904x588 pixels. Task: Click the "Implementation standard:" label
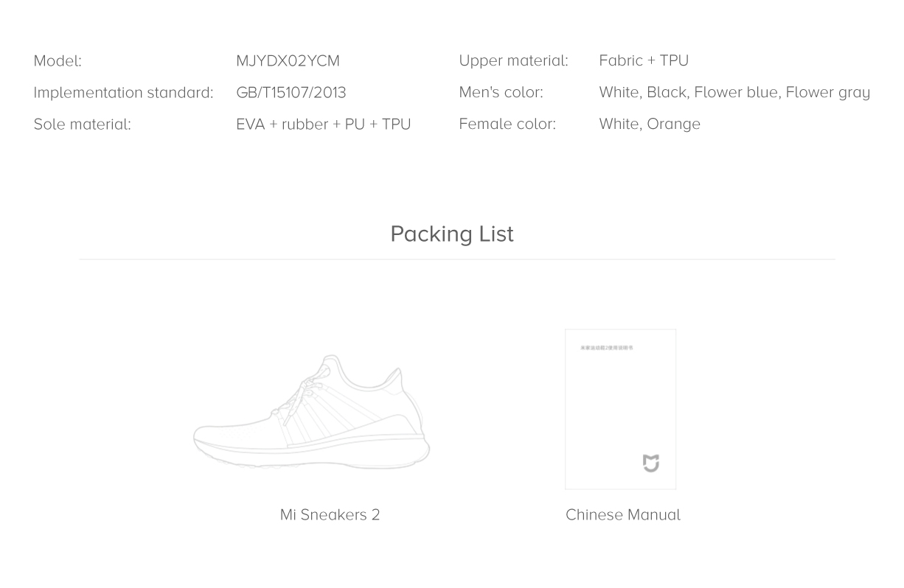coord(123,92)
